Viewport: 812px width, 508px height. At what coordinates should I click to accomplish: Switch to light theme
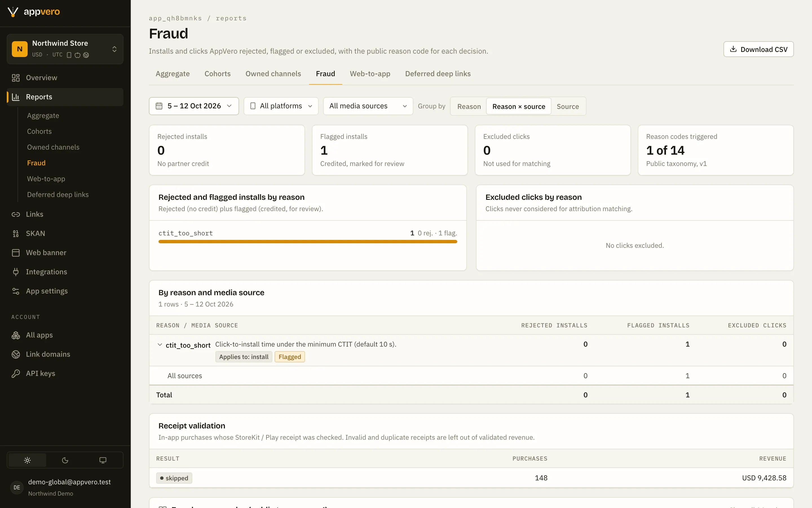pos(27,460)
